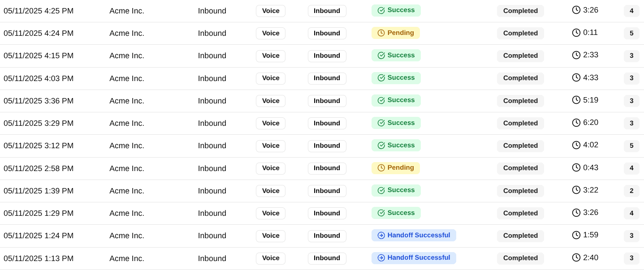Select the Voice badge in the 4:25 PM row
This screenshot has height=270, width=644.
pyautogui.click(x=271, y=11)
